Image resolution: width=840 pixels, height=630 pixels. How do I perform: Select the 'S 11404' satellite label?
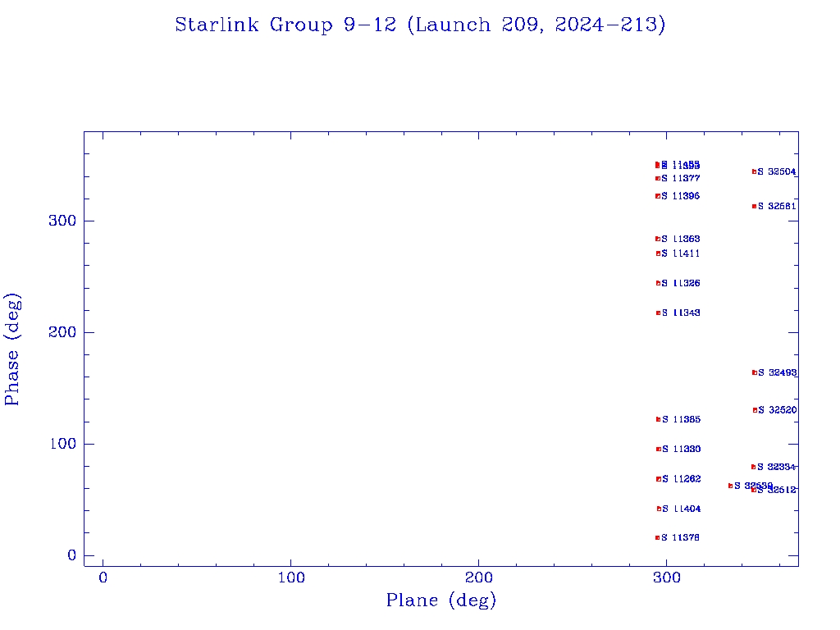681,509
